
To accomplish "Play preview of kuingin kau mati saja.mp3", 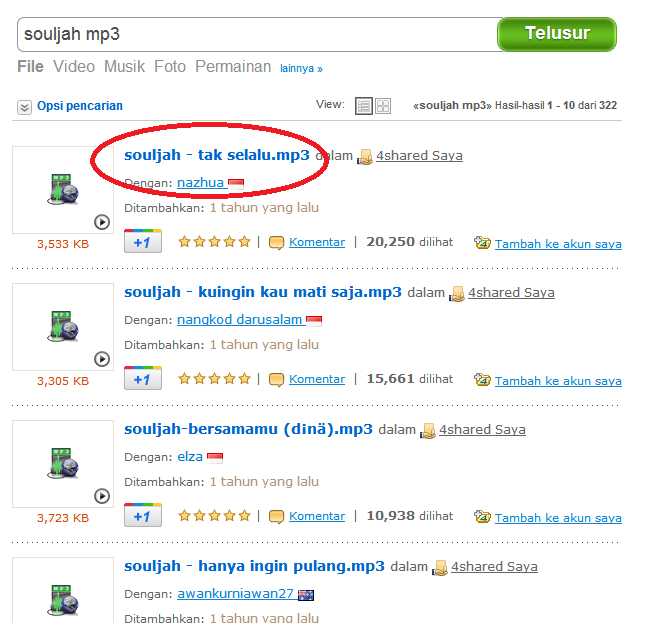I will (x=102, y=359).
